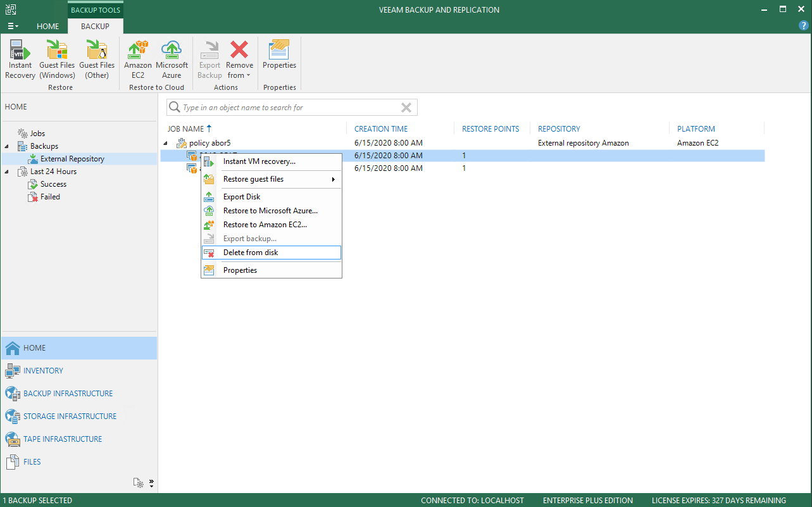Click the greyed Export backup menu entry
This screenshot has height=507, width=812.
(272, 239)
